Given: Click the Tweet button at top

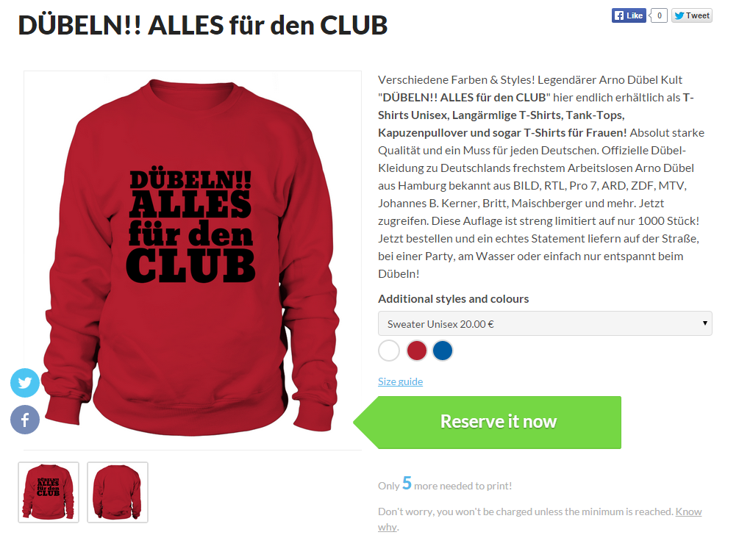Looking at the screenshot, I should click(692, 15).
